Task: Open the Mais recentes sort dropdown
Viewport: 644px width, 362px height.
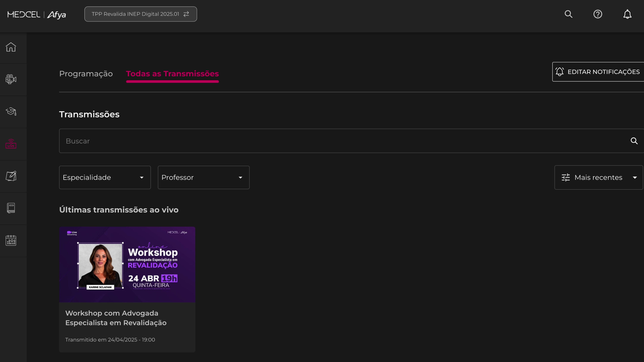Action: point(599,177)
